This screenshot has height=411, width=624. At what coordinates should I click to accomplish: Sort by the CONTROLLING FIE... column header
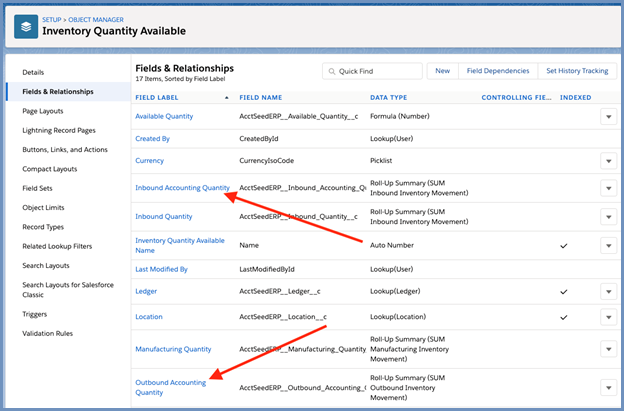point(517,97)
